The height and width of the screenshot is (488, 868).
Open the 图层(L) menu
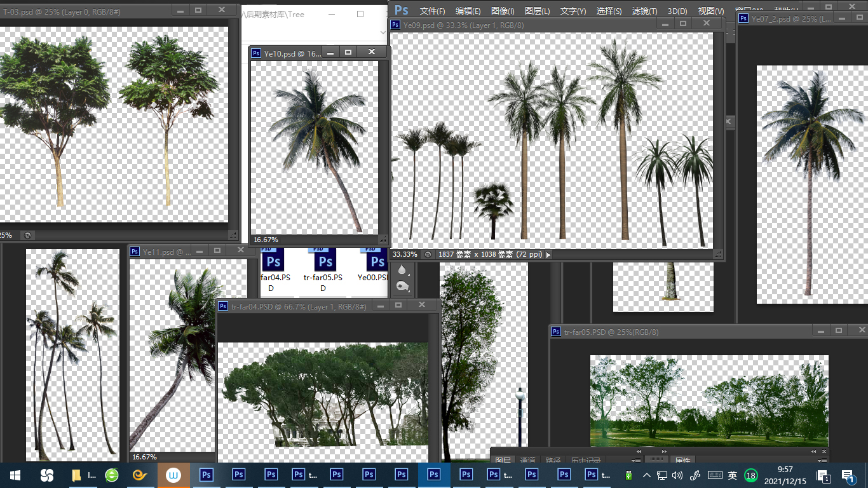[x=538, y=11]
